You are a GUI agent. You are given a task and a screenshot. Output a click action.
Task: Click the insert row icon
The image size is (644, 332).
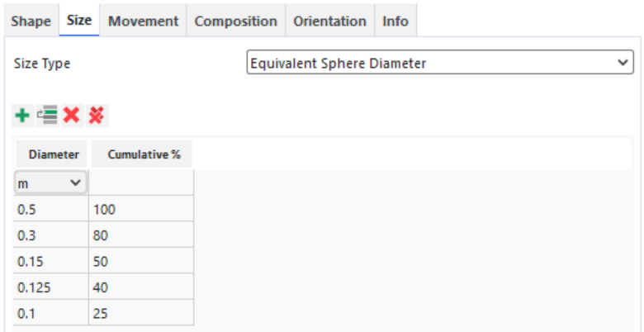(x=47, y=116)
